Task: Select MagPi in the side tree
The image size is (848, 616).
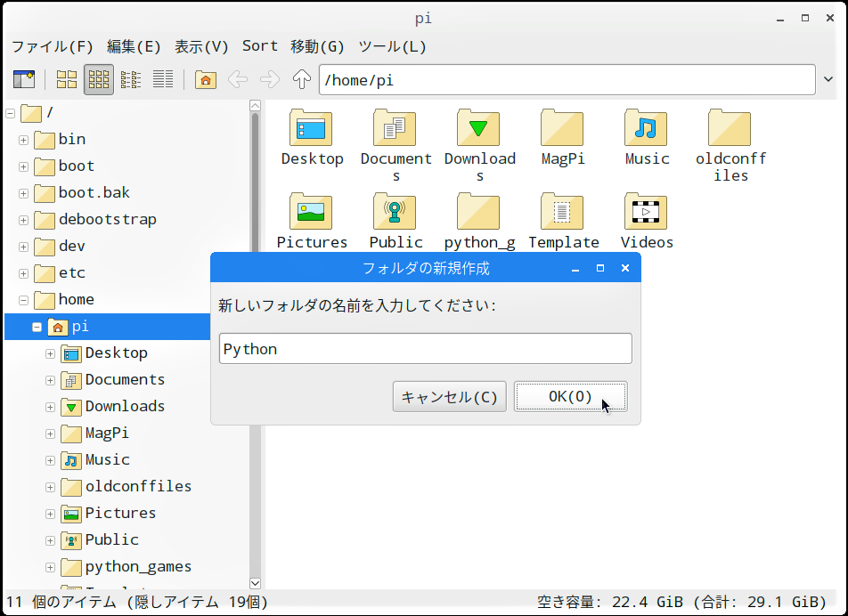Action: tap(107, 434)
